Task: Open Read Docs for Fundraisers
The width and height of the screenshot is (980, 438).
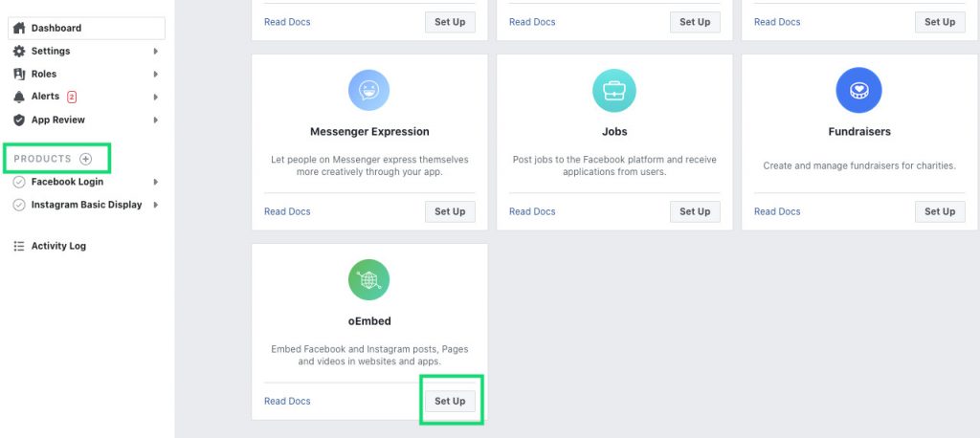Action: [x=777, y=211]
